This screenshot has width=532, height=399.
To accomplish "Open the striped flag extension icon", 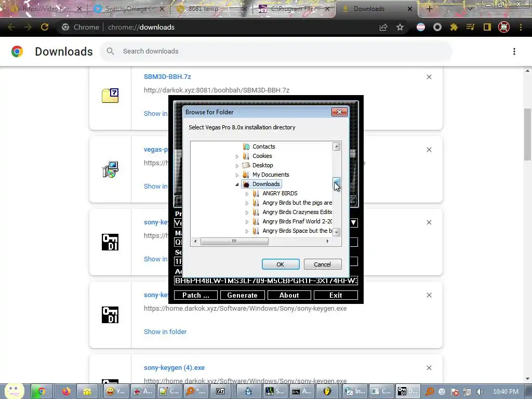I will [x=421, y=27].
